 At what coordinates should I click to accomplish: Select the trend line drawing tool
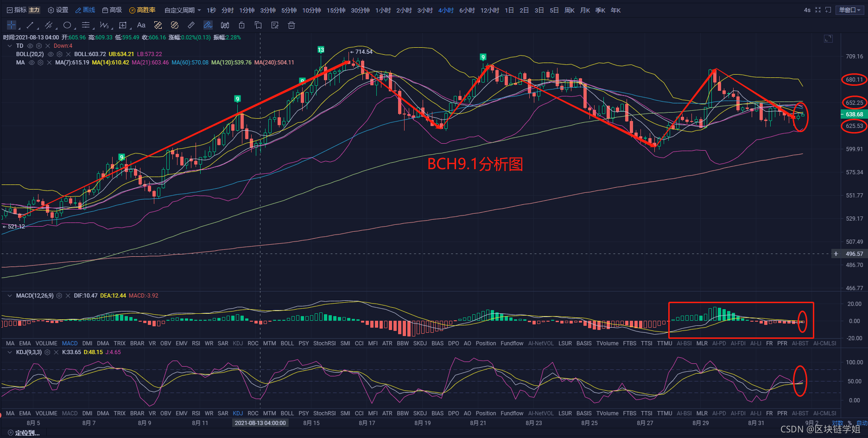pos(30,25)
